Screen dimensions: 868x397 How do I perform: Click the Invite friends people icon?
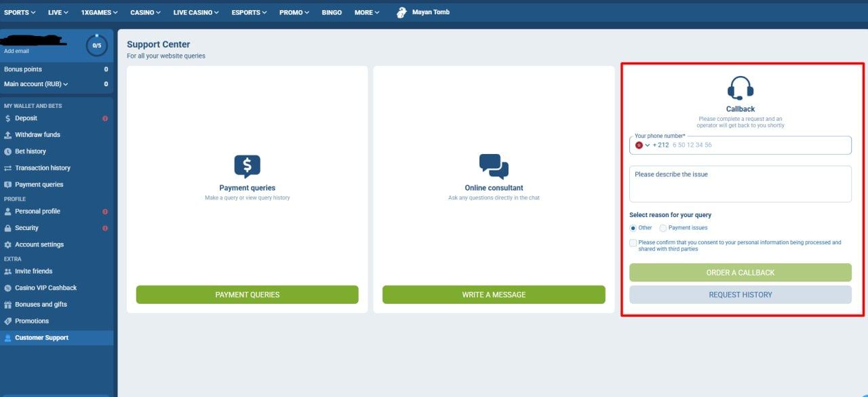pyautogui.click(x=8, y=271)
